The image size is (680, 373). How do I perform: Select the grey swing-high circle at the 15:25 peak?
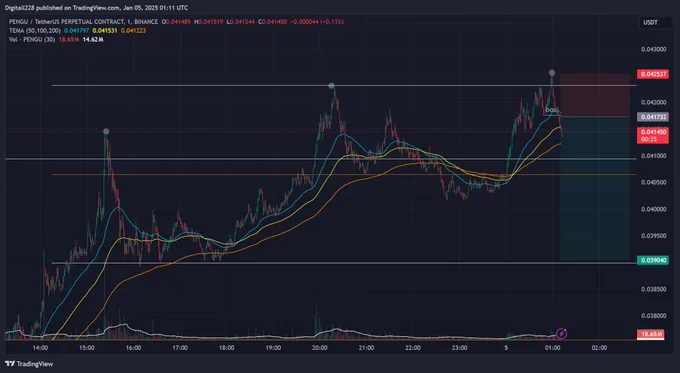click(x=106, y=131)
